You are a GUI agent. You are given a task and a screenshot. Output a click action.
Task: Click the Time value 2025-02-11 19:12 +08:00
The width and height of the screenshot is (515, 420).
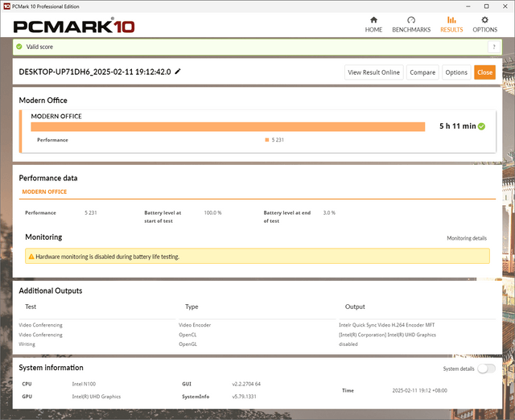(419, 390)
